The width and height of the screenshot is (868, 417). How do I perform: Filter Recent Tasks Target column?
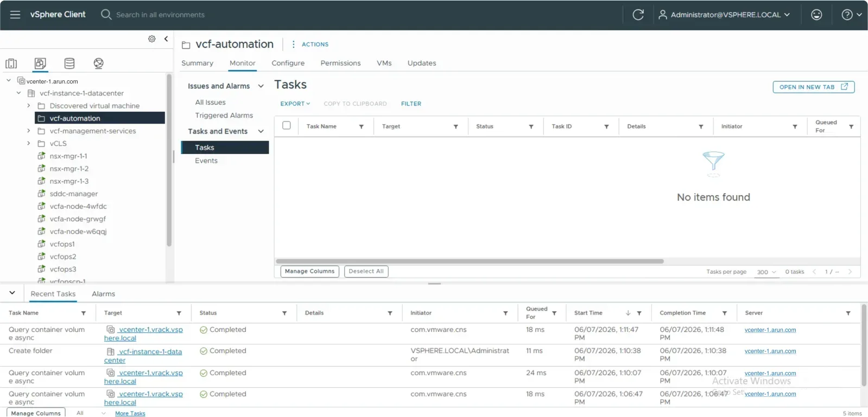(179, 313)
